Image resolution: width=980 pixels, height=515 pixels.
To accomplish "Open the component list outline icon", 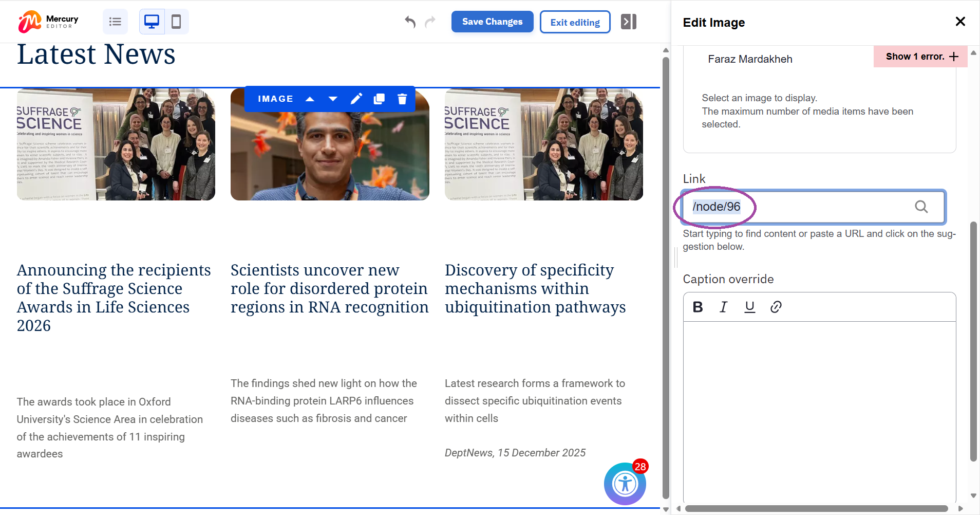I will [x=115, y=22].
